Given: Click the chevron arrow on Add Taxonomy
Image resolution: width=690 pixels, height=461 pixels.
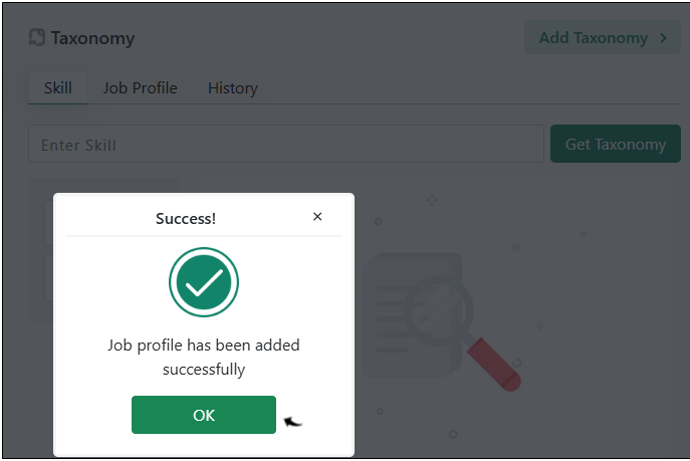Looking at the screenshot, I should pos(663,38).
